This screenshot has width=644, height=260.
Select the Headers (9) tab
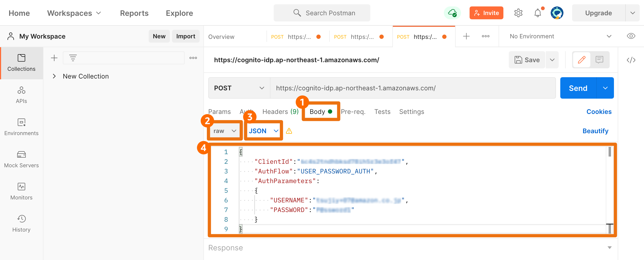tap(280, 112)
